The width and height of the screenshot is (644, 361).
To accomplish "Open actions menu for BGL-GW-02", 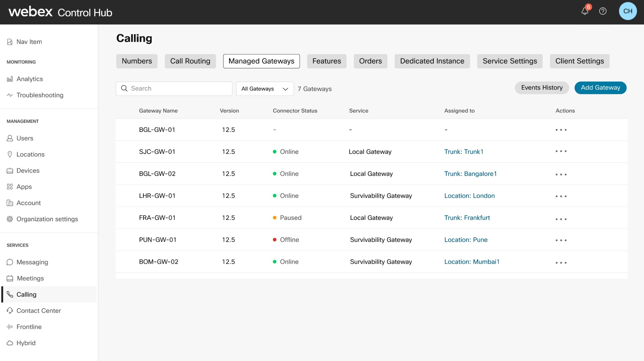I will (561, 174).
